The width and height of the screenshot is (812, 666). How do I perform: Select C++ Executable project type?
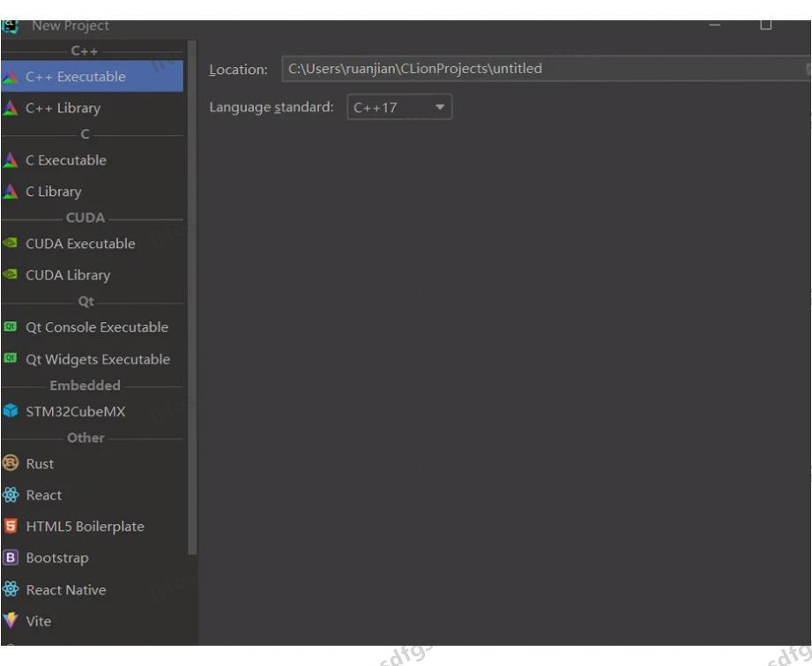[x=93, y=77]
